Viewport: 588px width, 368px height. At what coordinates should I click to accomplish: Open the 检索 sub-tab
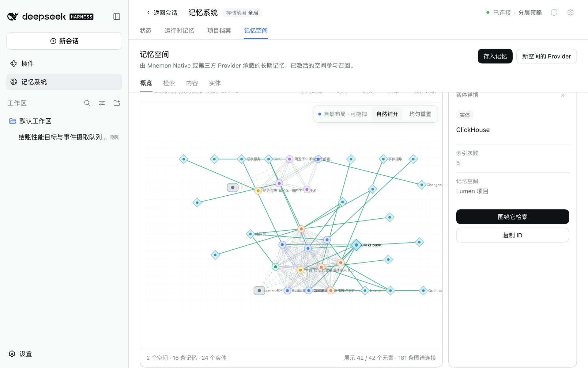coord(169,83)
